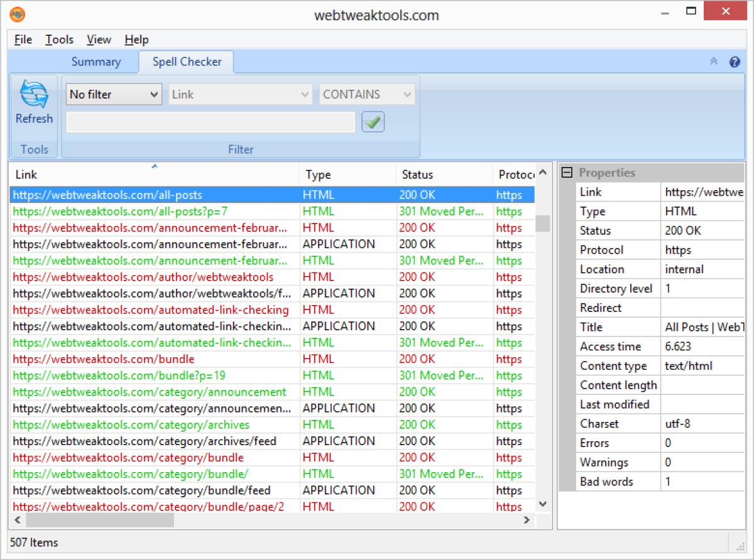Viewport: 754px width, 560px height.
Task: Click the horizontal scrollbar thumb under list
Action: point(99,520)
